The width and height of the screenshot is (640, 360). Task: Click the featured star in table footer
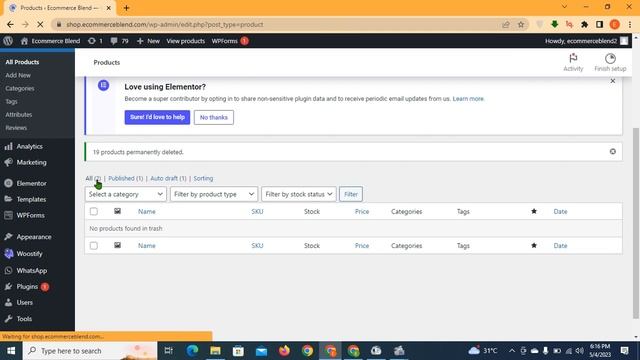tap(533, 245)
